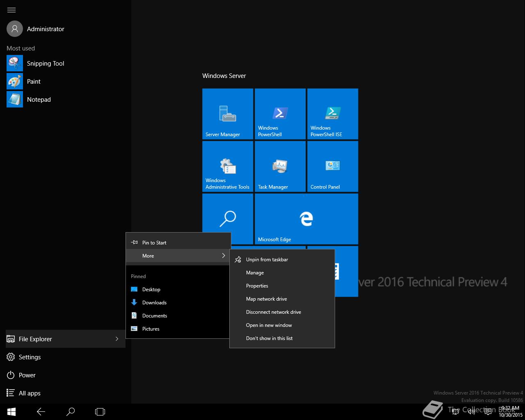Image resolution: width=525 pixels, height=420 pixels.
Task: Select Open in new window
Action: 282,325
